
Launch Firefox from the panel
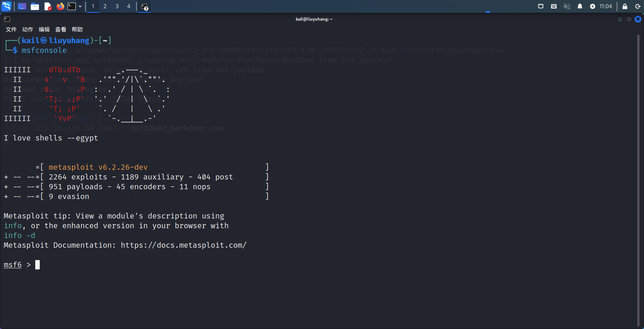click(60, 6)
